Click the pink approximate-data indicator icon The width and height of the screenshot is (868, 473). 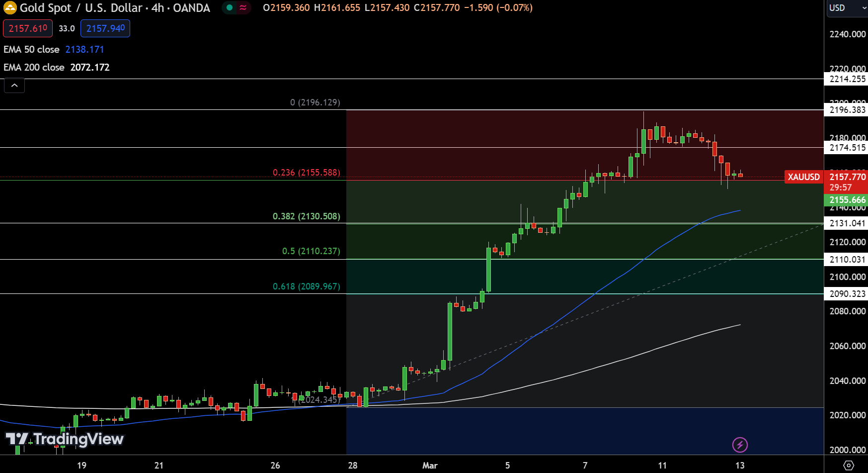click(x=243, y=7)
